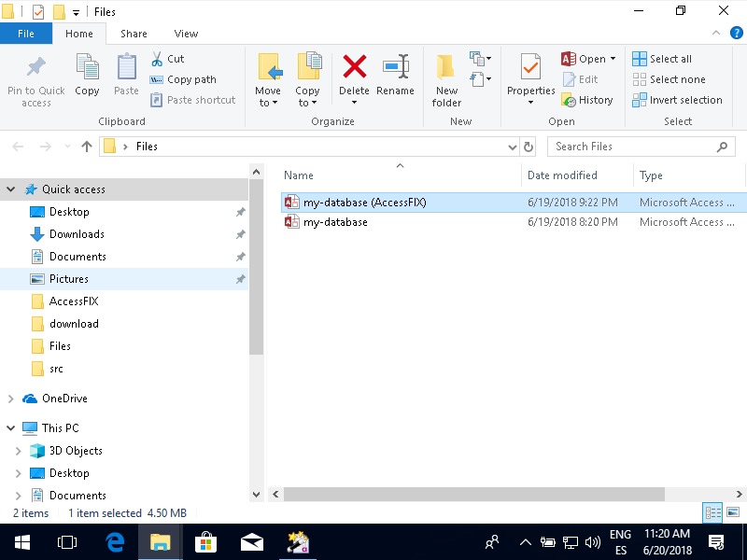Expand the OneDrive tree node
This screenshot has width=747, height=560.
click(x=11, y=399)
